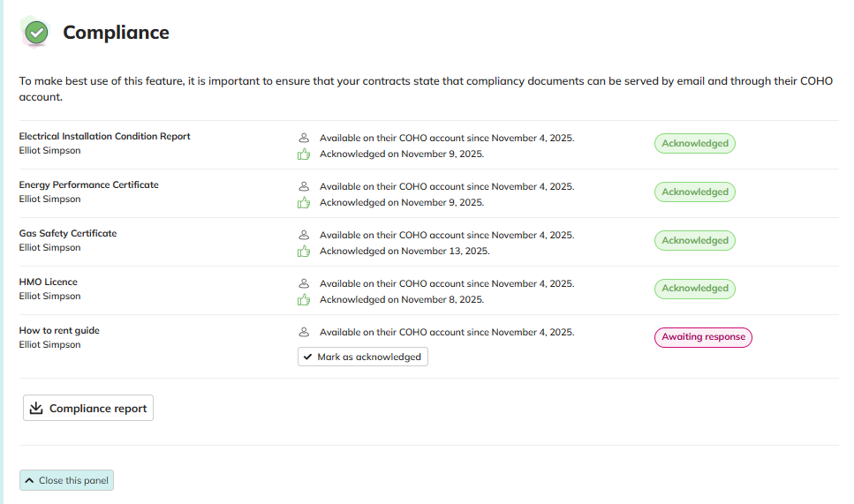Click thumbs-up icon for Energy Performance Certificate
Image resolution: width=854 pixels, height=504 pixels.
tap(305, 203)
